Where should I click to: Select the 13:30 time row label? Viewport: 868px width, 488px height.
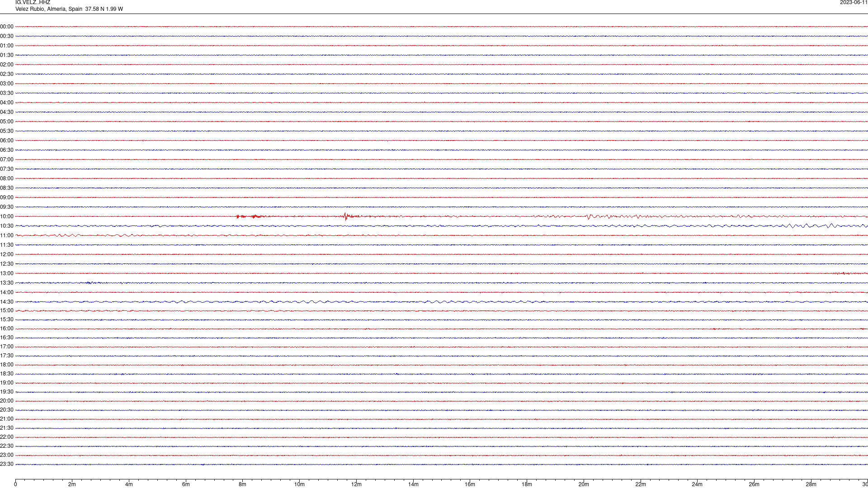7,283
